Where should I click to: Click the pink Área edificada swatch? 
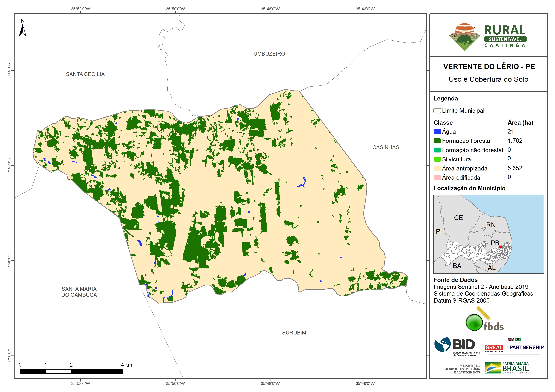pos(437,178)
